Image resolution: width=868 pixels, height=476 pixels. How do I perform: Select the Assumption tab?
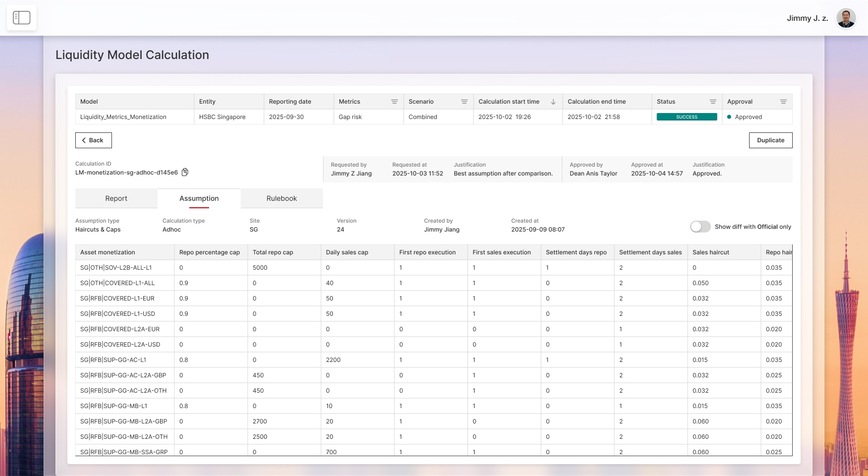(x=199, y=198)
